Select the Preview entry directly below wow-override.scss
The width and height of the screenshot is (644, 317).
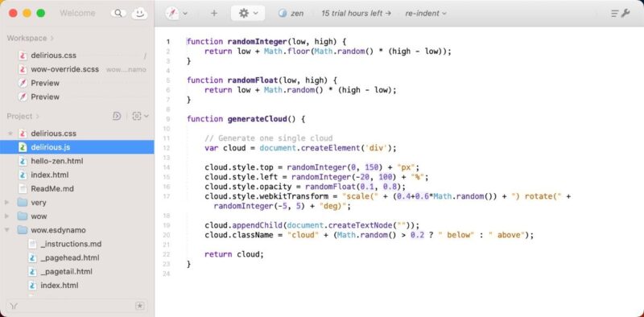[45, 83]
